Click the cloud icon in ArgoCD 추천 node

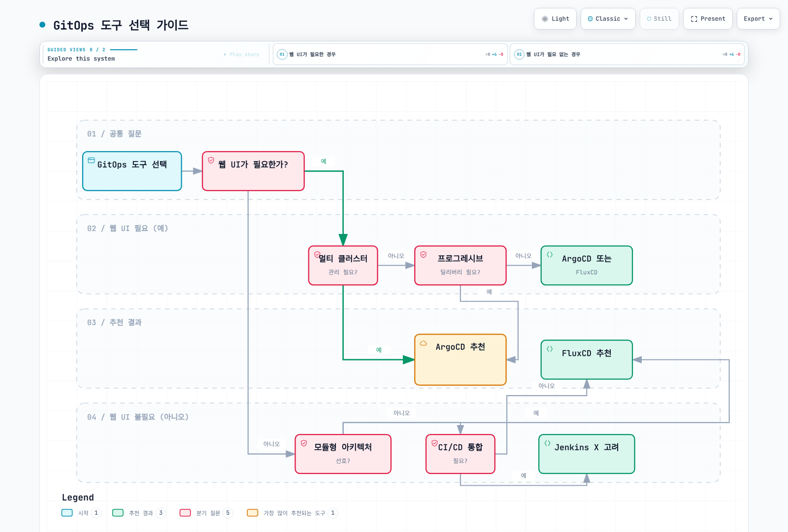[x=423, y=343]
